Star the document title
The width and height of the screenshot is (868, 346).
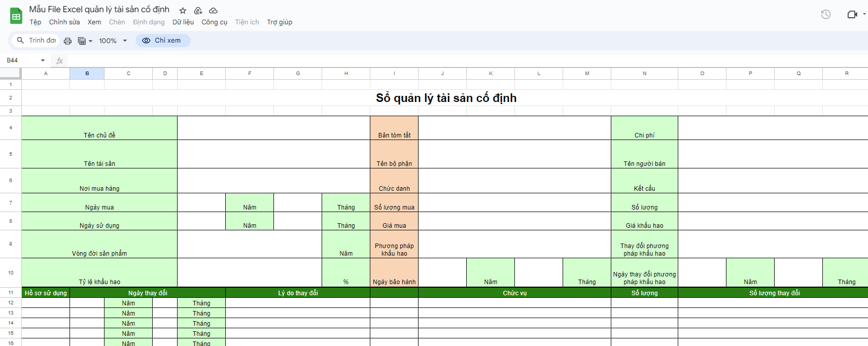[183, 11]
